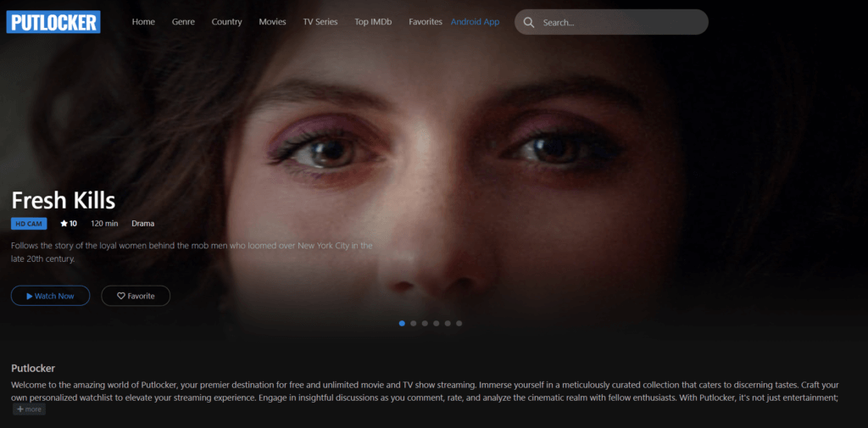Expand the description with more button
This screenshot has width=868, height=428.
tap(29, 409)
